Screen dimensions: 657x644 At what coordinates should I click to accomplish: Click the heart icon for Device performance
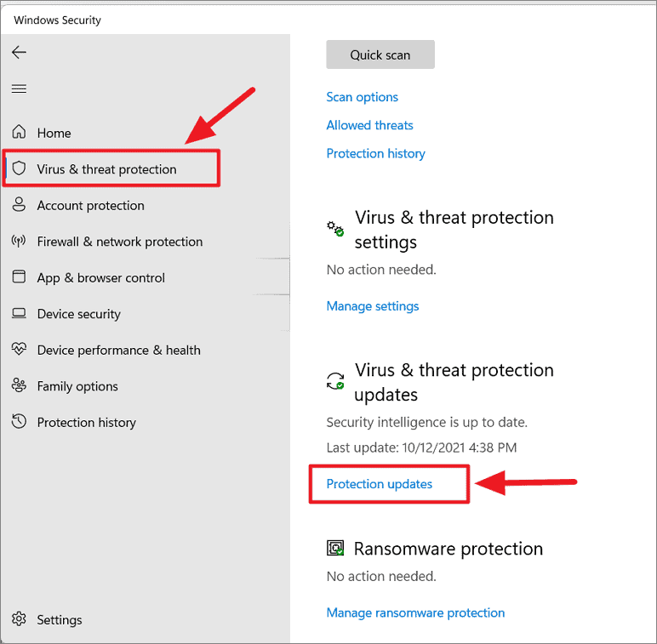point(19,349)
